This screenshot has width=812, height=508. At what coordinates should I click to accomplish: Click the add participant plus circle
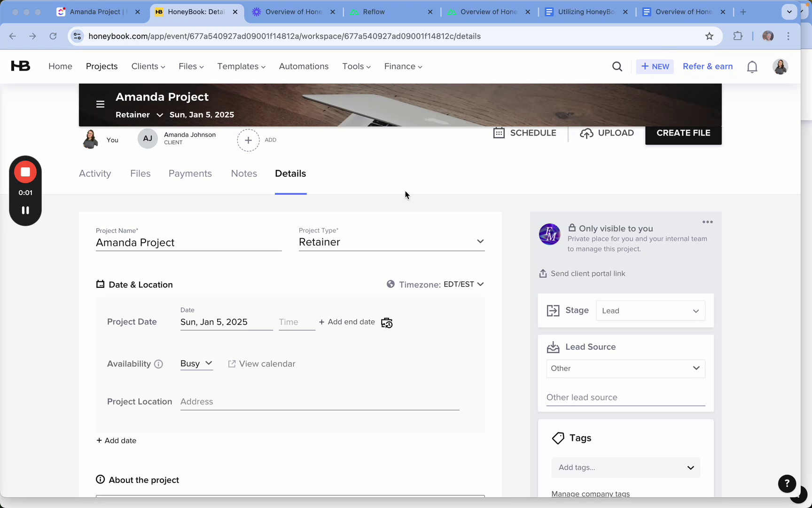pyautogui.click(x=248, y=140)
